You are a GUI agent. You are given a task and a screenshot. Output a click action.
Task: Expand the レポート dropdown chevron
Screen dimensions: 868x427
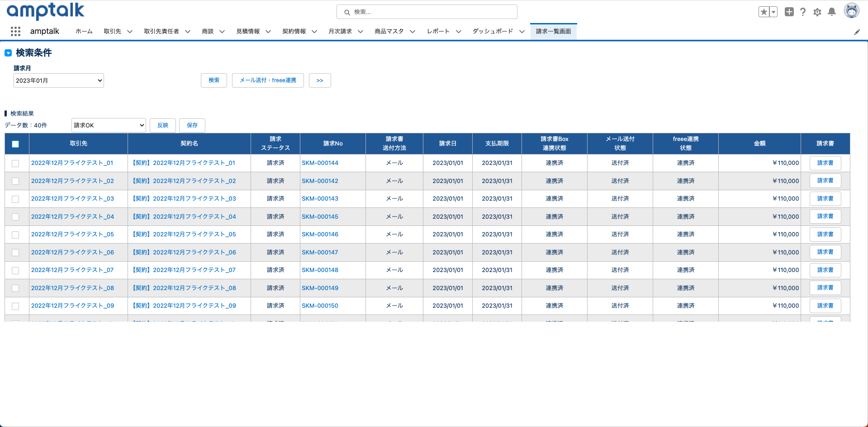coord(459,32)
